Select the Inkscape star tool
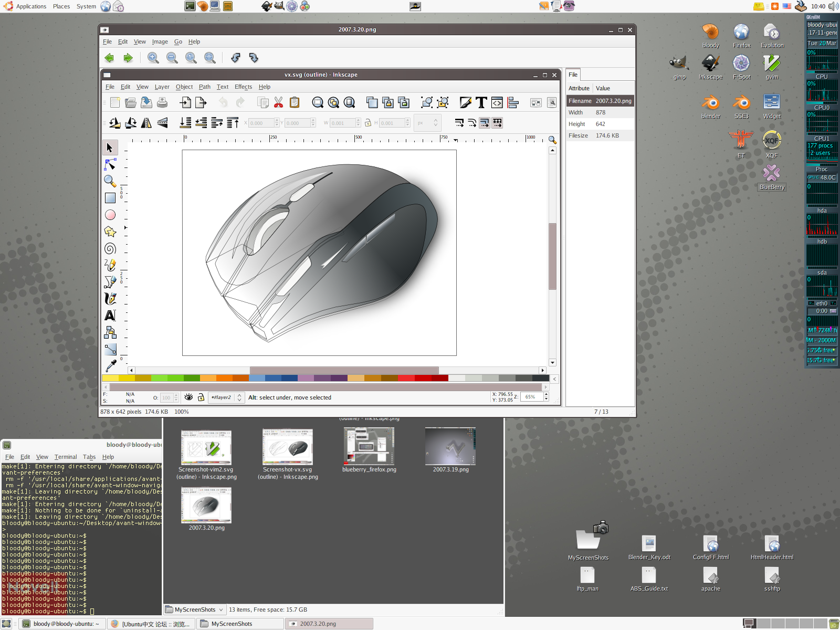The height and width of the screenshot is (630, 840). 110,232
